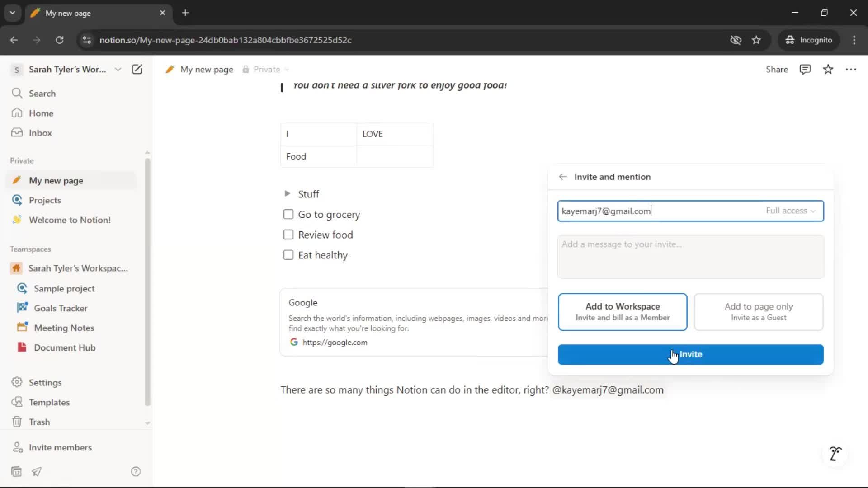Click Share button in top bar
Viewport: 868px width, 488px height.
(777, 70)
